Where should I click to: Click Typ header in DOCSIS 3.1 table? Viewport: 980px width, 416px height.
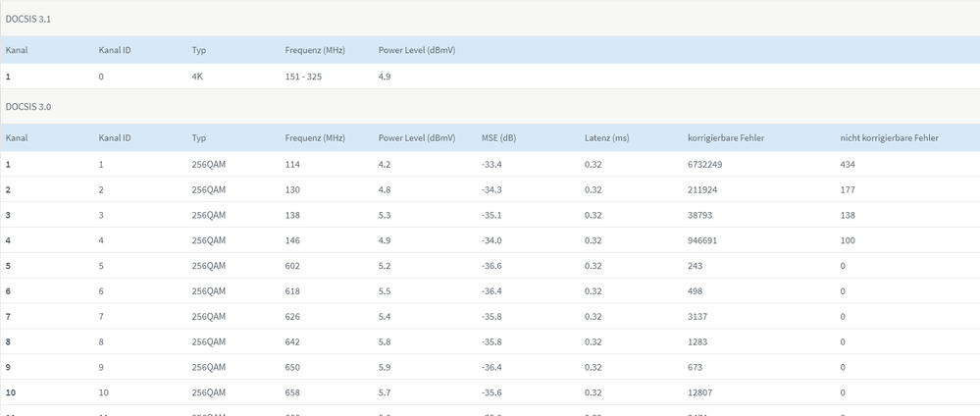tap(199, 50)
